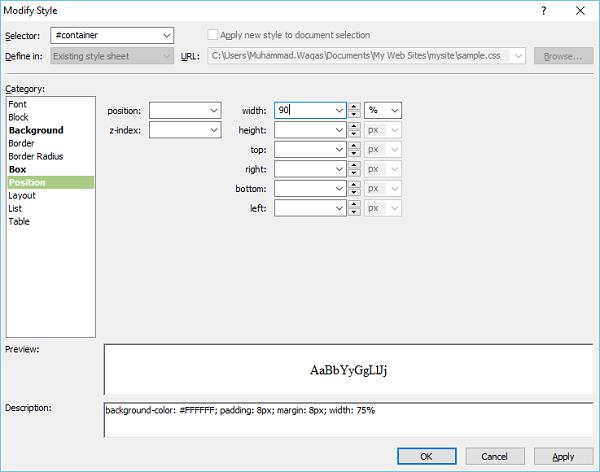Increase width with the up spinner
The height and width of the screenshot is (472, 600).
click(x=354, y=106)
